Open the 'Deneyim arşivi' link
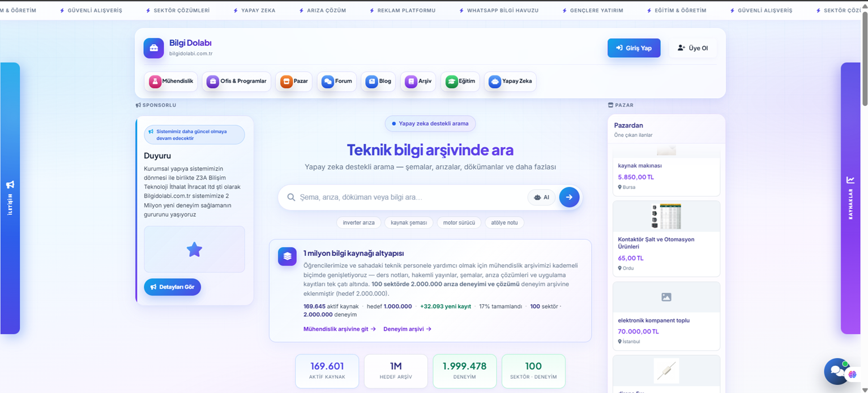Viewport: 868px width, 393px height. coord(407,329)
